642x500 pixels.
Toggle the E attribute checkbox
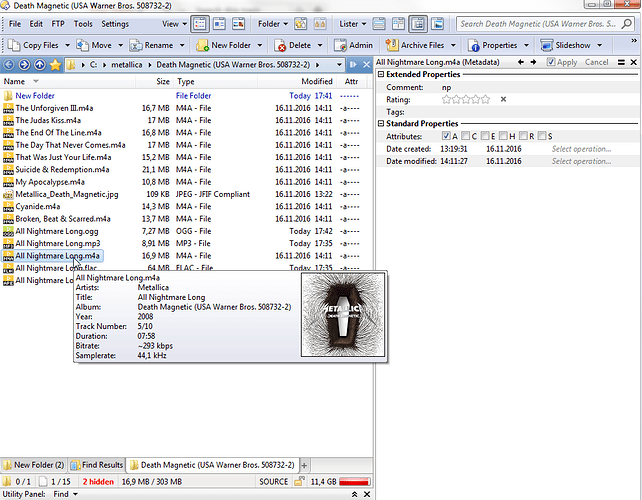(485, 136)
